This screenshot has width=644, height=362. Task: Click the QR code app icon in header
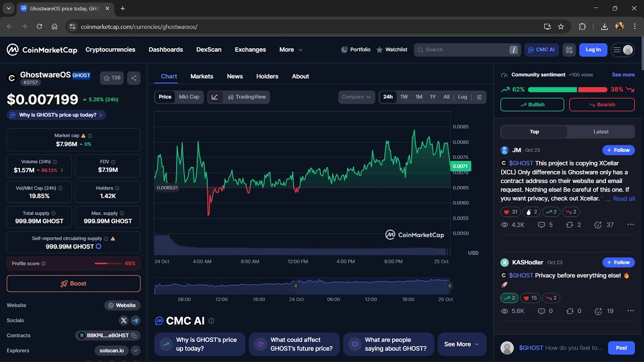pyautogui.click(x=569, y=50)
